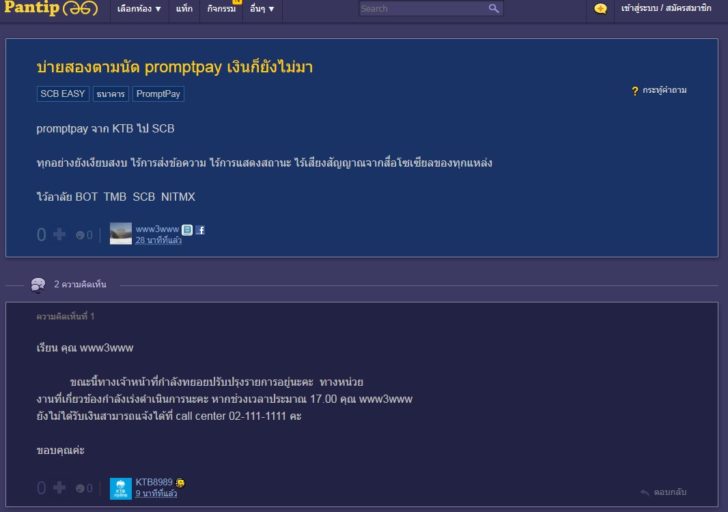Expand the อื่นๆ dropdown menu

(262, 9)
